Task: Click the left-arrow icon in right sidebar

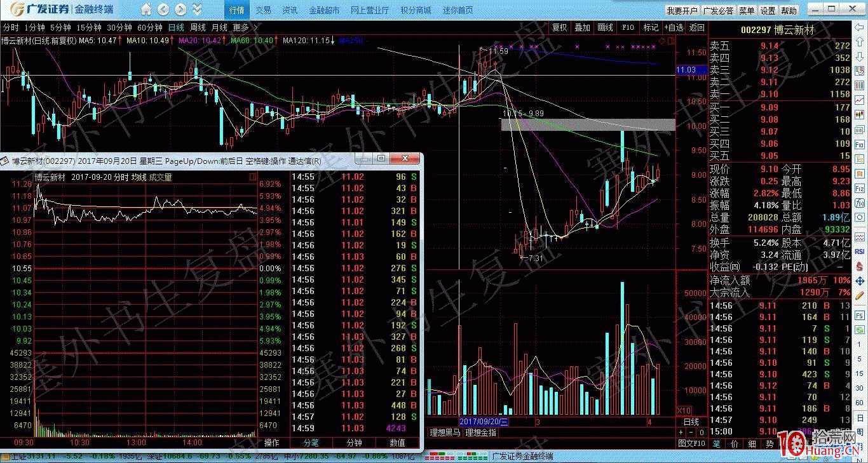Action: click(x=859, y=26)
